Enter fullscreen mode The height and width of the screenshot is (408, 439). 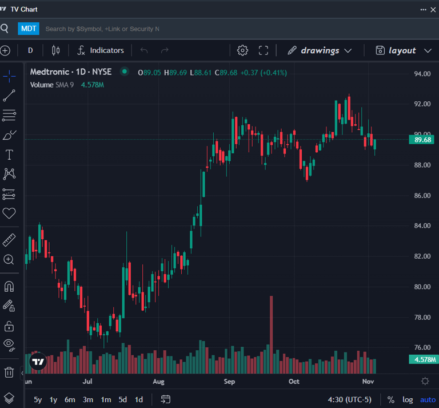[263, 50]
